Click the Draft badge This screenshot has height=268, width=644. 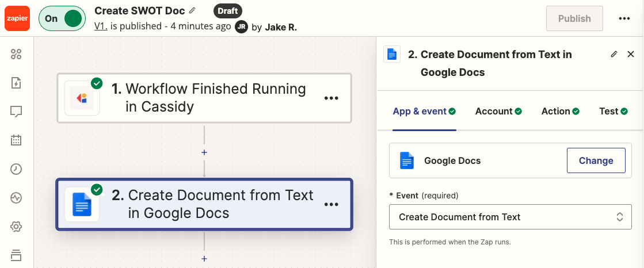point(228,11)
